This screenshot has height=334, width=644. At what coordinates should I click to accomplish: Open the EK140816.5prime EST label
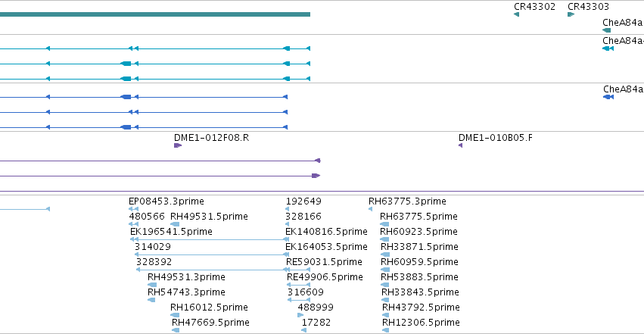click(x=326, y=232)
